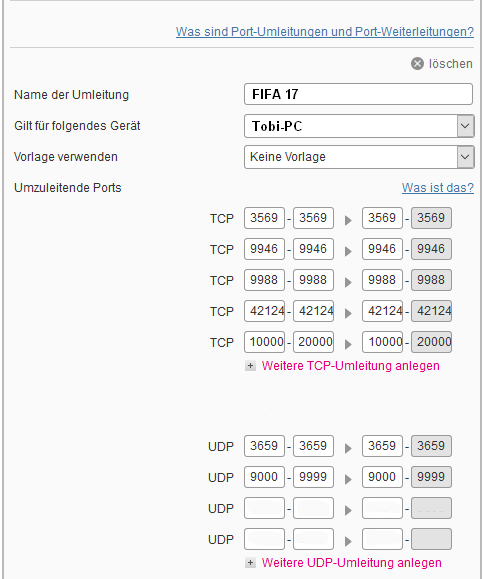Image resolution: width=495 pixels, height=579 pixels.
Task: Click the arrow icon in UDP 9000 row
Action: (x=348, y=480)
